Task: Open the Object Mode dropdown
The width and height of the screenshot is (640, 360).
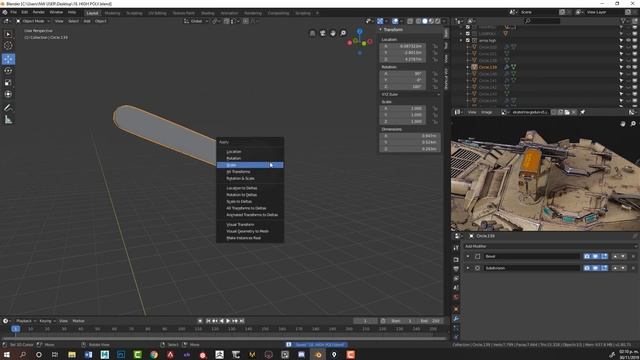Action: (33, 21)
